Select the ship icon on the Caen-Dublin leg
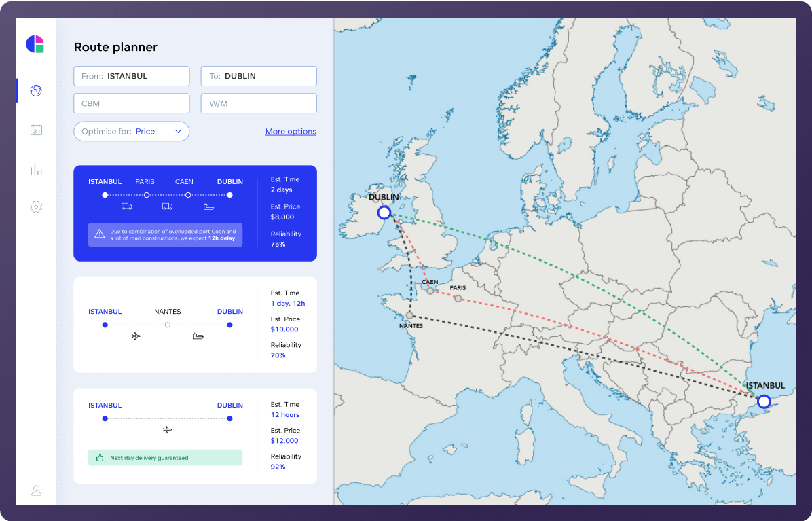The width and height of the screenshot is (812, 521). tap(208, 206)
